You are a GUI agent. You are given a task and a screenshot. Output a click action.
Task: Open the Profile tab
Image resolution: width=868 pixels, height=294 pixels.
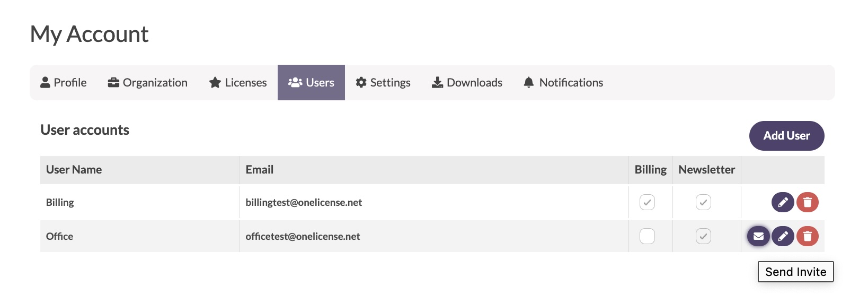pos(64,82)
